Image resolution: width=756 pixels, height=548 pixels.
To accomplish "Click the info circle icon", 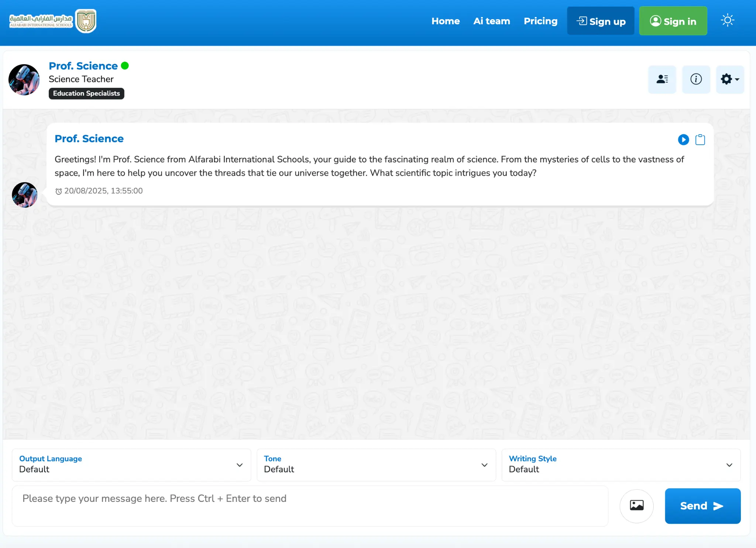I will point(696,79).
